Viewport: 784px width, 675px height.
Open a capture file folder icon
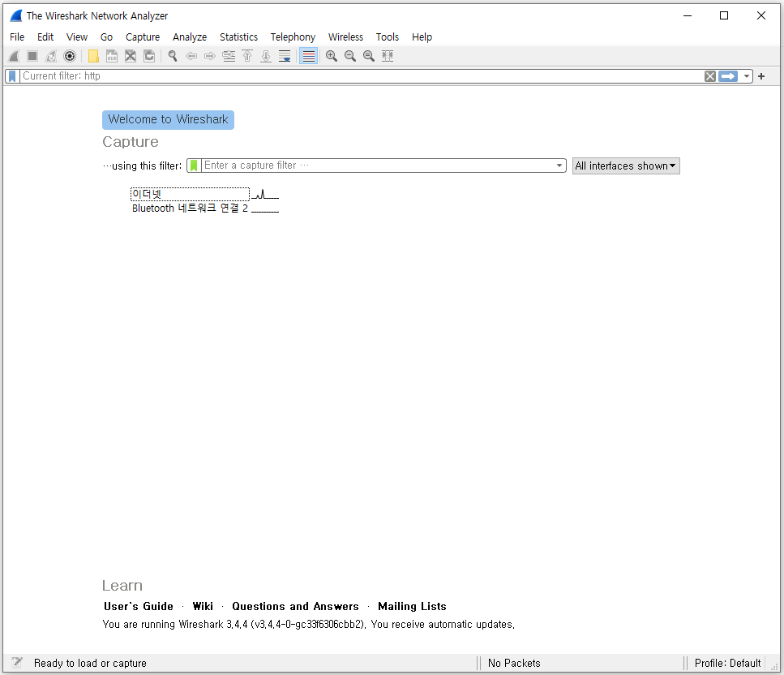[x=93, y=56]
